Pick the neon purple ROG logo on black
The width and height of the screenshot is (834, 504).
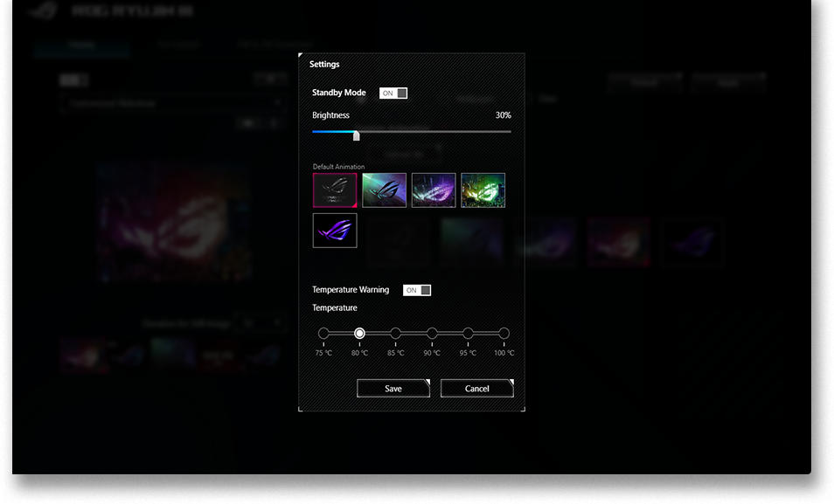pyautogui.click(x=335, y=231)
